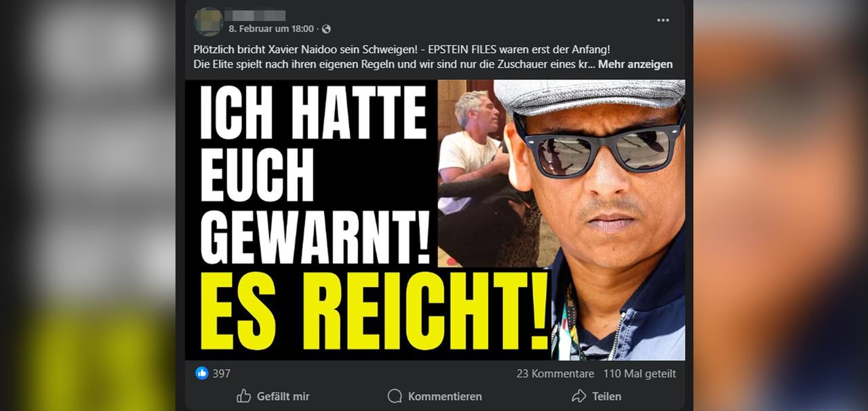
Task: Expand the 23 Kommentare comment list
Action: 555,374
